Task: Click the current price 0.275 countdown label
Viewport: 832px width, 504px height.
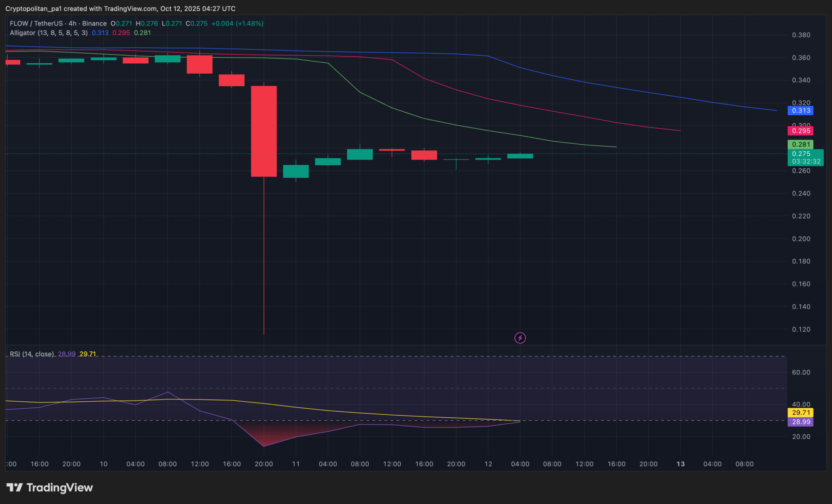Action: click(x=806, y=157)
